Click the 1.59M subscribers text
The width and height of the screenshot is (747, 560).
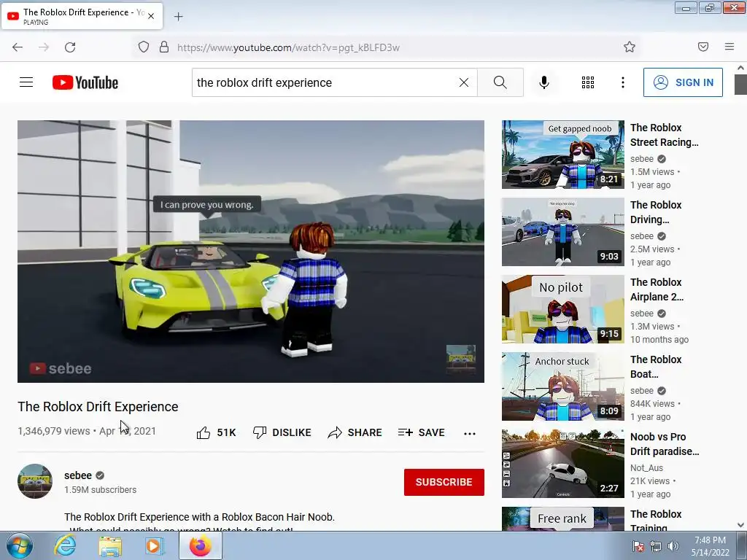pyautogui.click(x=100, y=489)
